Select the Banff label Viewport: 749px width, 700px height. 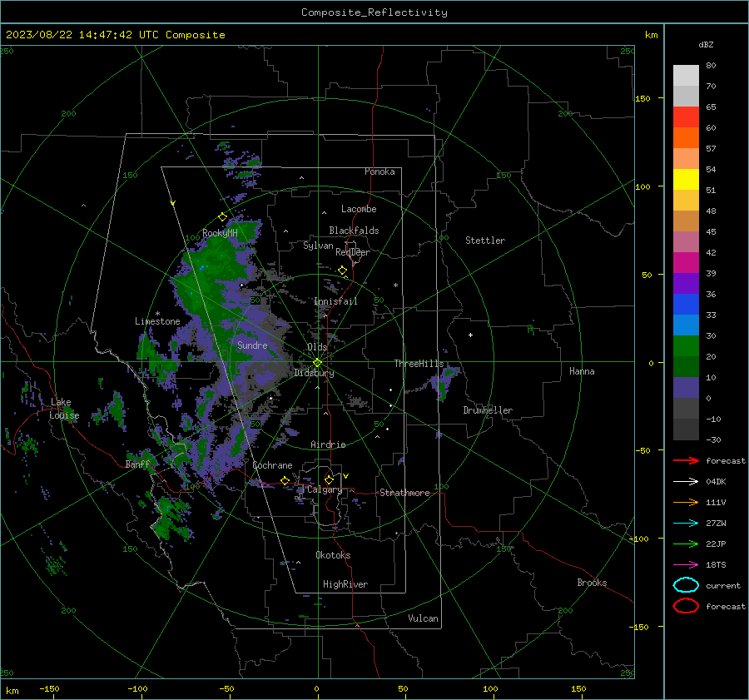[137, 464]
